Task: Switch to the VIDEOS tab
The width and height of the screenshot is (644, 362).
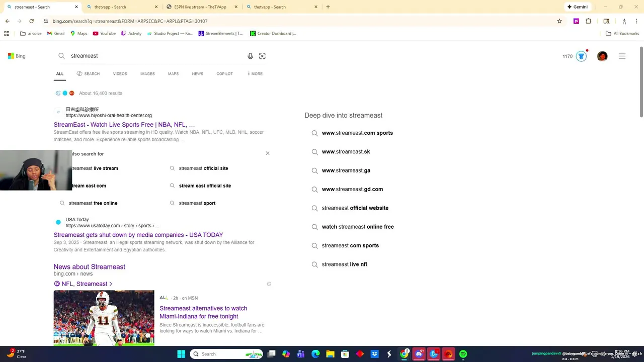Action: point(120,74)
